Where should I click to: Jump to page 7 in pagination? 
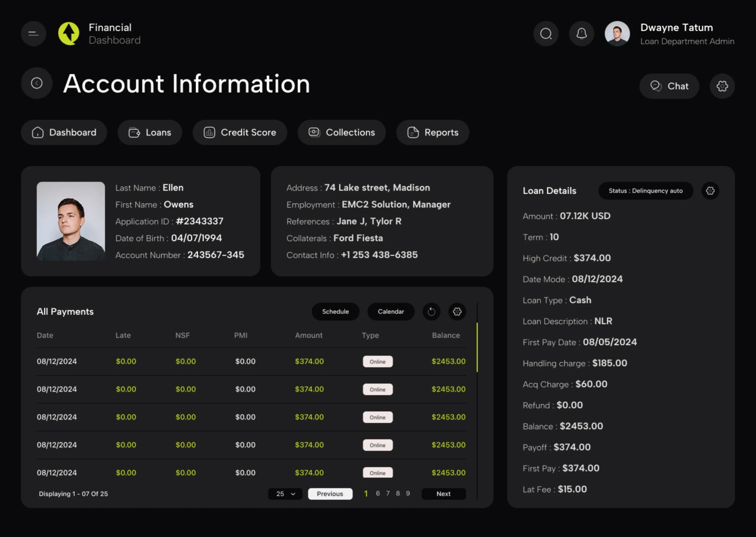click(x=388, y=493)
